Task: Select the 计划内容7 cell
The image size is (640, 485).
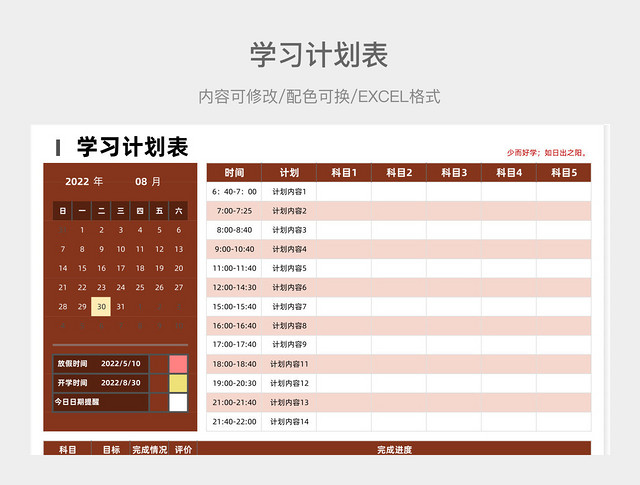Action: [x=289, y=307]
